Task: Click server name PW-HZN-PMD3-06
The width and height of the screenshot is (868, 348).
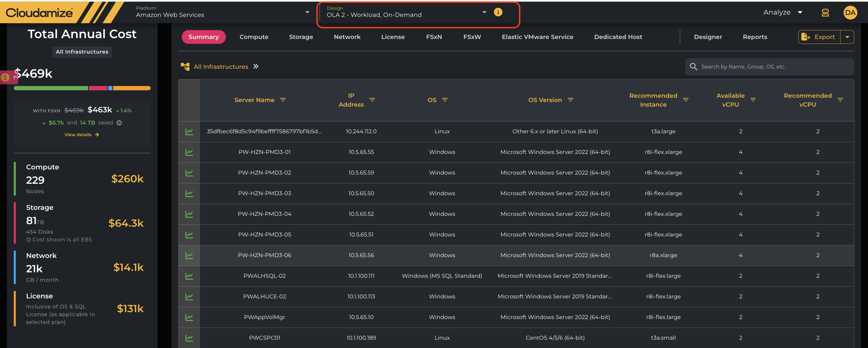Action: coord(265,255)
